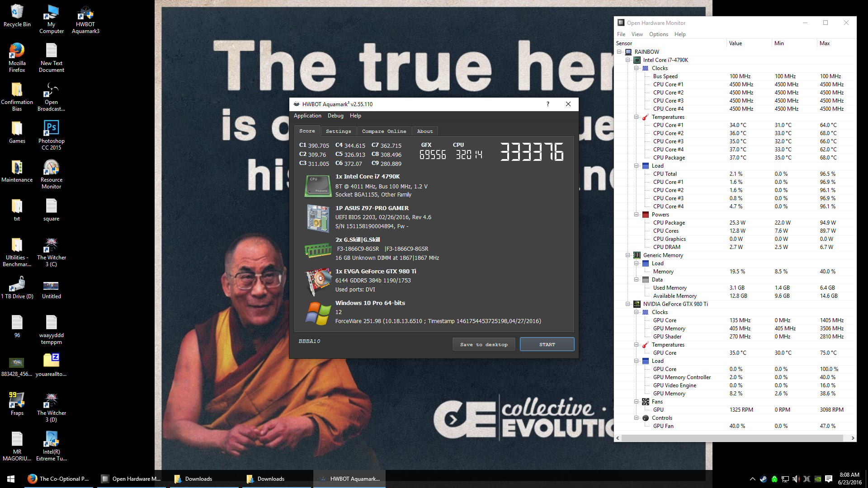
Task: Open File menu in Open Hardware Monitor
Action: 621,34
